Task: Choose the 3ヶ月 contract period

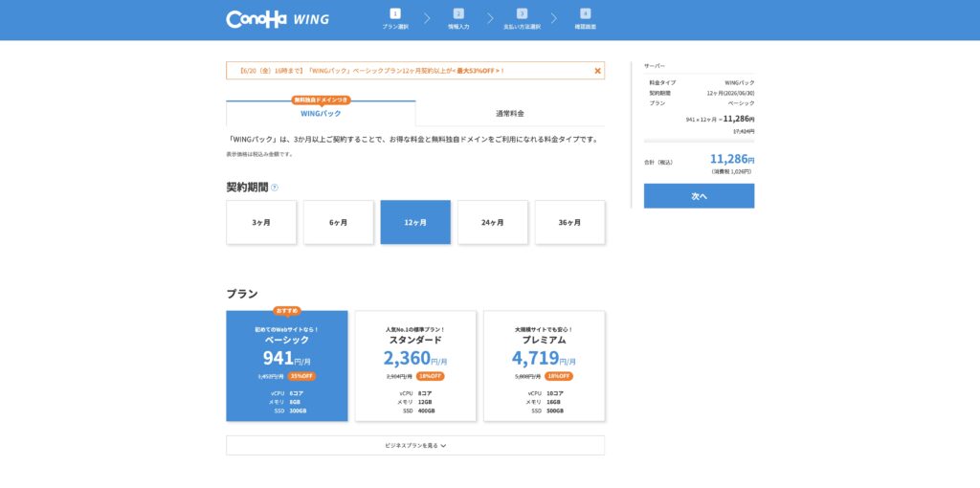Action: click(261, 222)
